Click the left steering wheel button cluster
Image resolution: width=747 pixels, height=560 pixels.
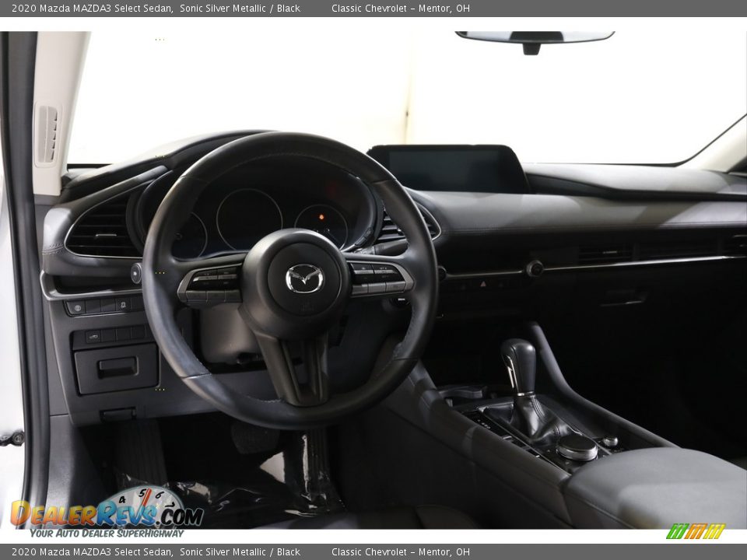[x=210, y=285]
